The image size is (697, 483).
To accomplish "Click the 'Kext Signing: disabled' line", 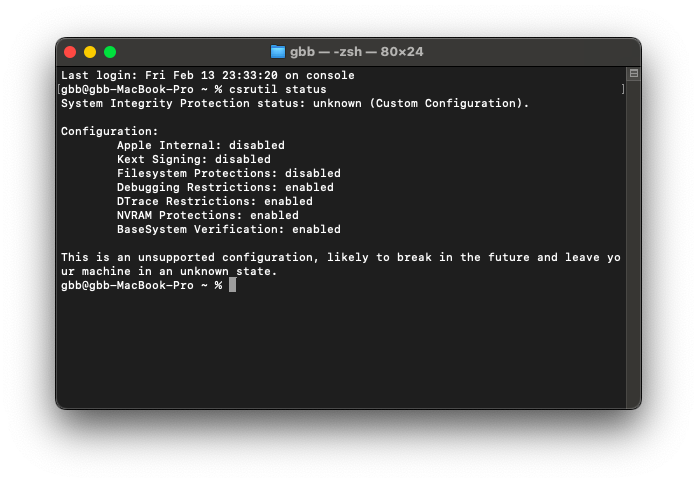I will 193,159.
